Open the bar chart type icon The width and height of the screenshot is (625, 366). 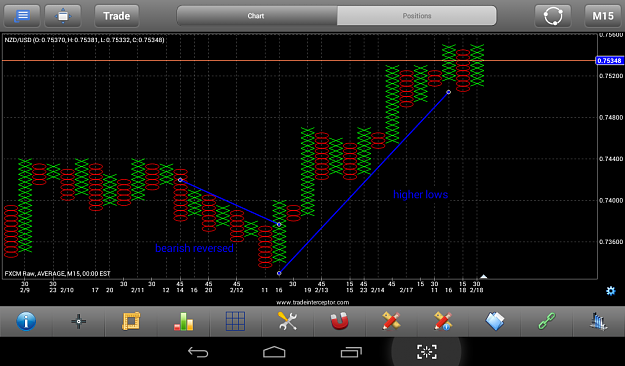point(183,321)
